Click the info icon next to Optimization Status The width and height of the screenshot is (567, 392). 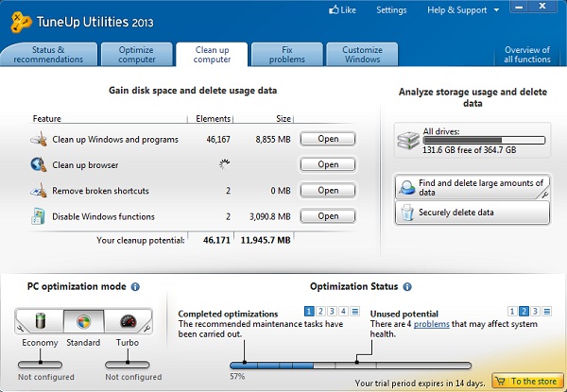point(405,286)
